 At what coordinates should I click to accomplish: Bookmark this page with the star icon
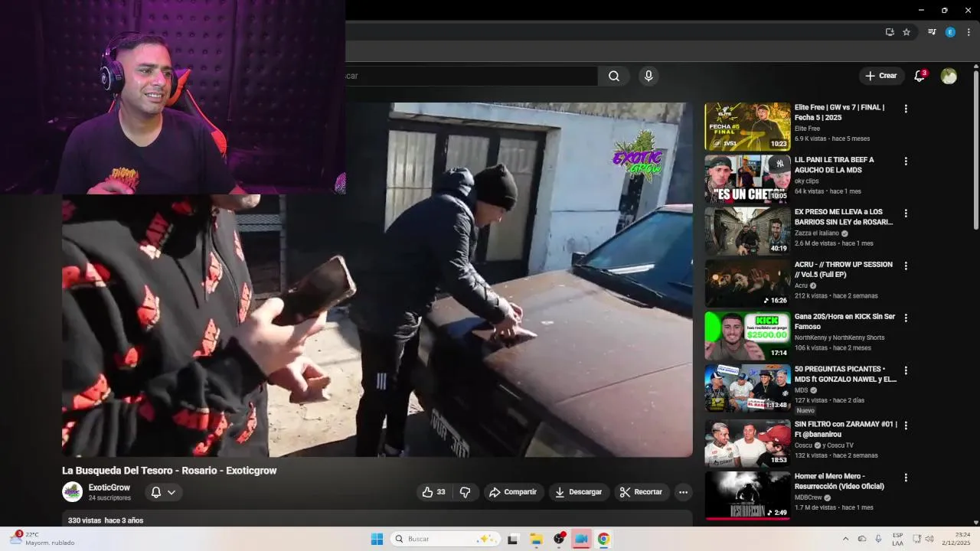(906, 32)
